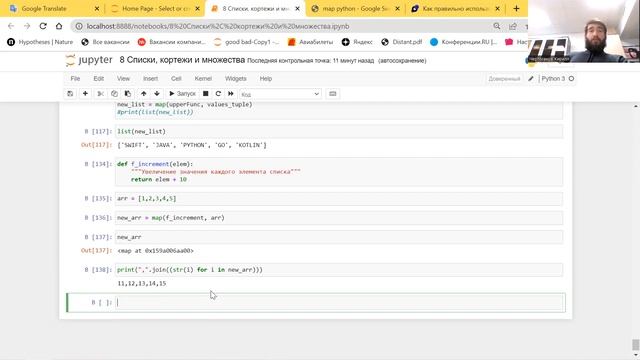The image size is (640, 360).
Task: Open a new browser tab
Action: (x=516, y=9)
